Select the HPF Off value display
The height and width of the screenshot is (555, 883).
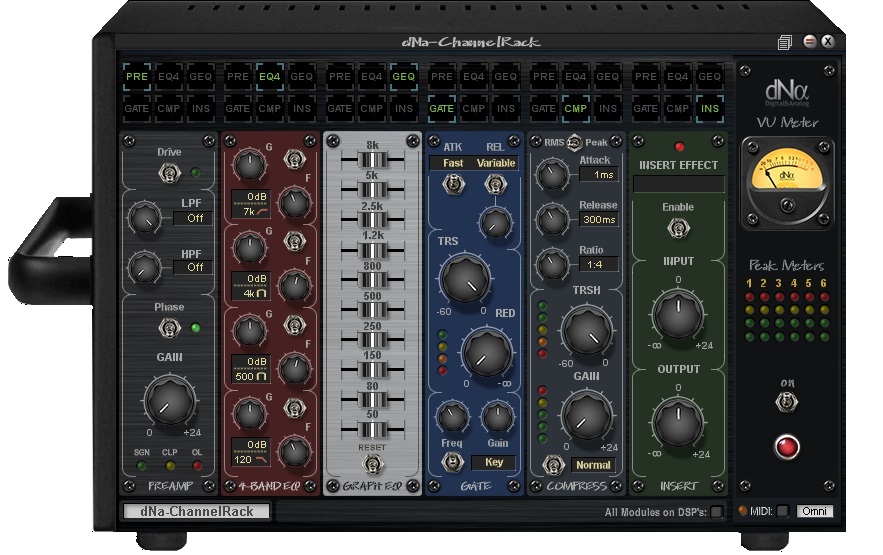pos(193,267)
